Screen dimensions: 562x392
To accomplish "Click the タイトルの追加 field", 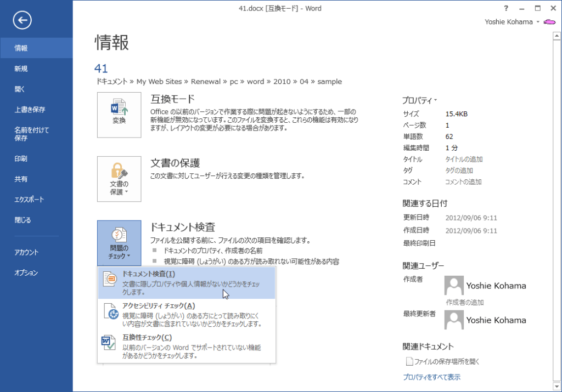I will tap(464, 159).
